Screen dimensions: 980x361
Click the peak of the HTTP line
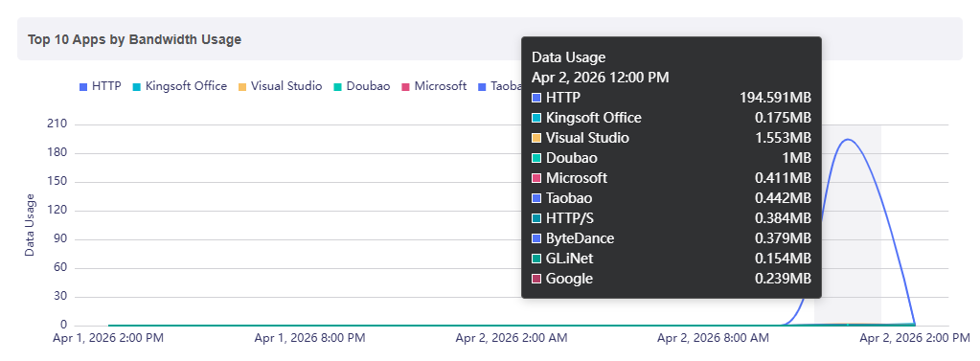[x=848, y=139]
